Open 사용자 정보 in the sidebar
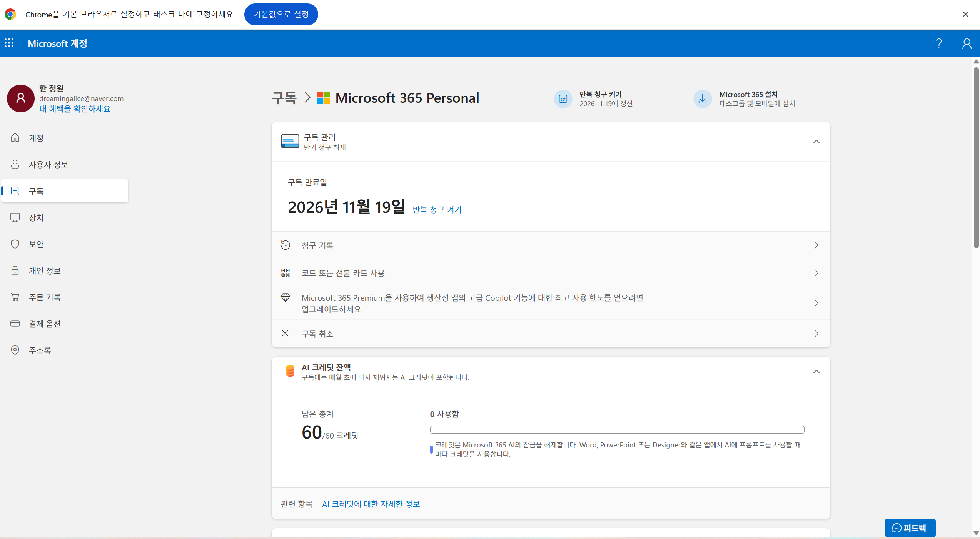980x539 pixels. pyautogui.click(x=65, y=164)
